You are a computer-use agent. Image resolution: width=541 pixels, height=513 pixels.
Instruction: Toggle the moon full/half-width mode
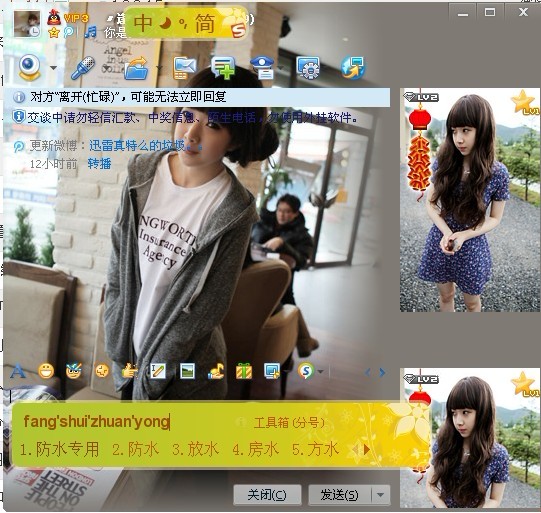click(x=166, y=23)
